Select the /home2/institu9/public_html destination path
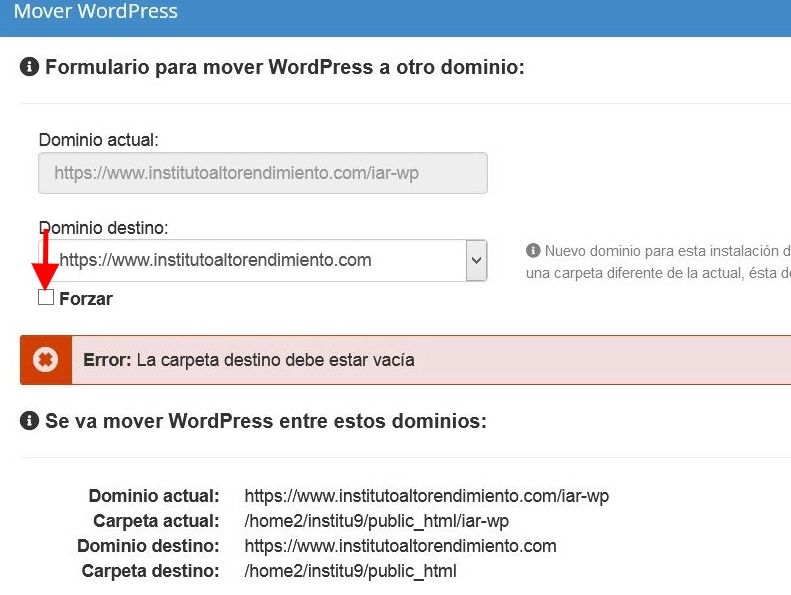The height and width of the screenshot is (595, 791). 351,571
